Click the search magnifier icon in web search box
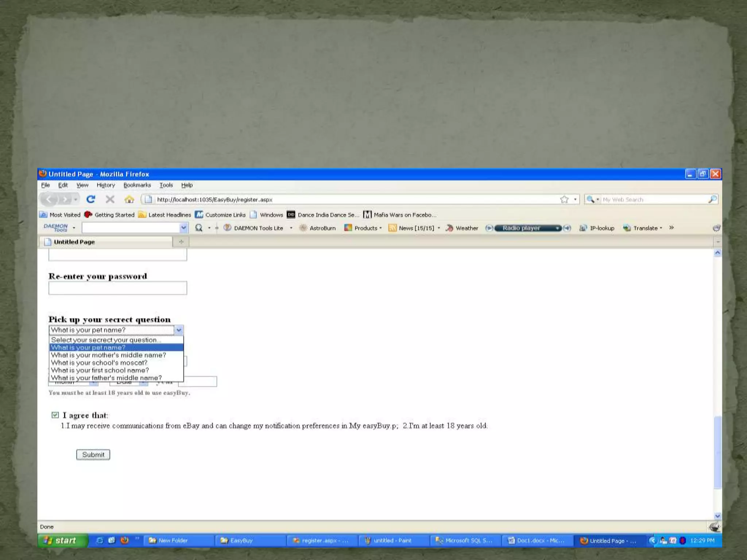The image size is (747, 560). pyautogui.click(x=712, y=199)
